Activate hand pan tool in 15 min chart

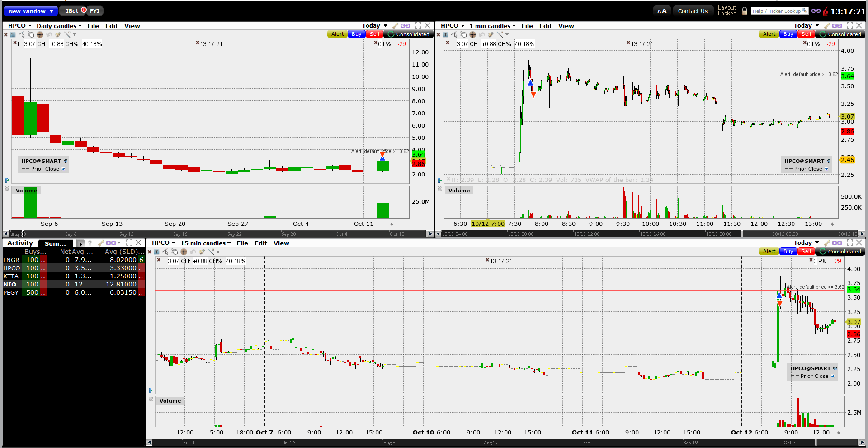coord(175,252)
